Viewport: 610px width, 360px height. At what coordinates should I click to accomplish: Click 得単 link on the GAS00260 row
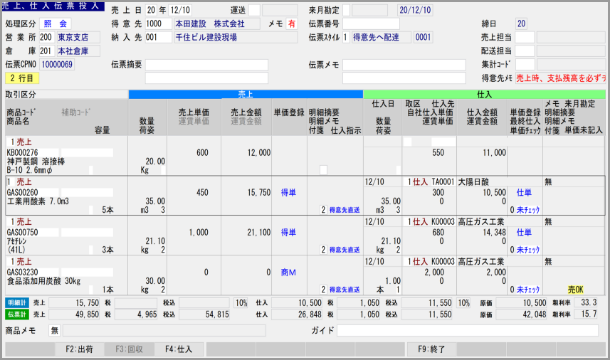point(289,193)
